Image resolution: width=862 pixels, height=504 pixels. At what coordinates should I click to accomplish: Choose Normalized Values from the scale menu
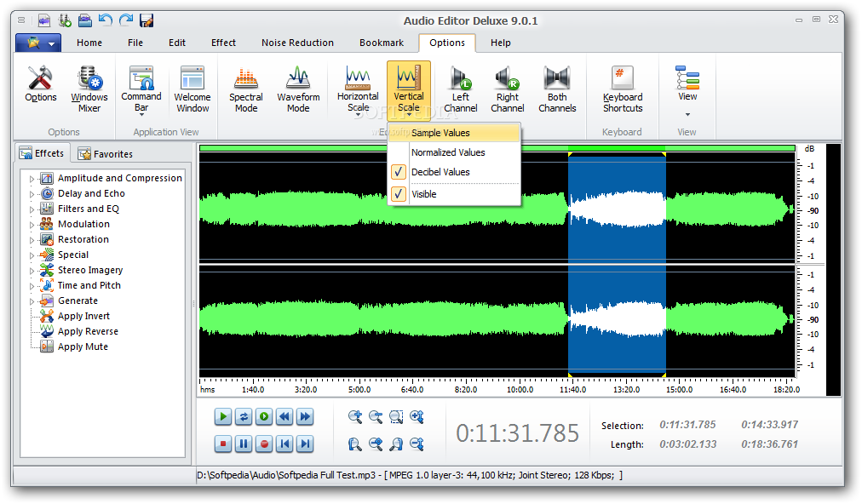pyautogui.click(x=454, y=152)
